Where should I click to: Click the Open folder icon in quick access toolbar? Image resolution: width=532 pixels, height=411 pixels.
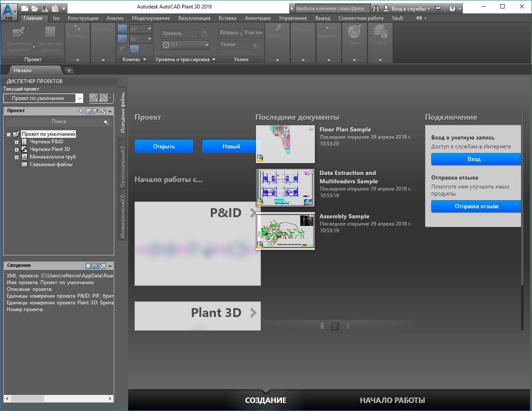tap(35, 8)
